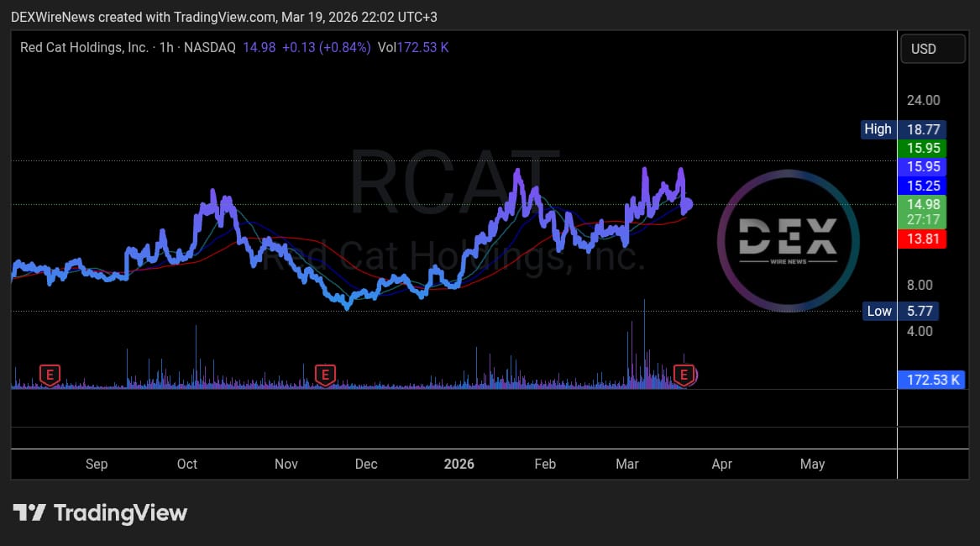Click the 172.53 K volume axis tag
This screenshot has width=980, height=546.
click(x=931, y=380)
